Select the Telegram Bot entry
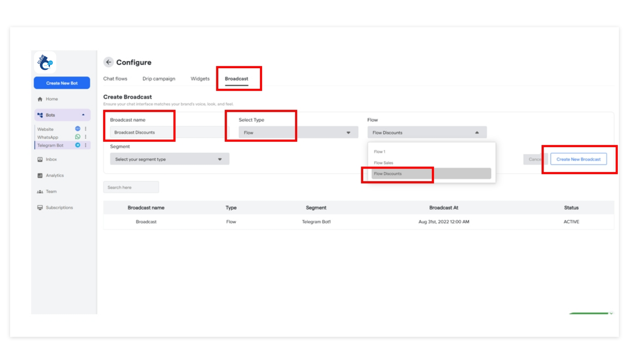Image resolution: width=629 pixels, height=364 pixels. (x=50, y=145)
